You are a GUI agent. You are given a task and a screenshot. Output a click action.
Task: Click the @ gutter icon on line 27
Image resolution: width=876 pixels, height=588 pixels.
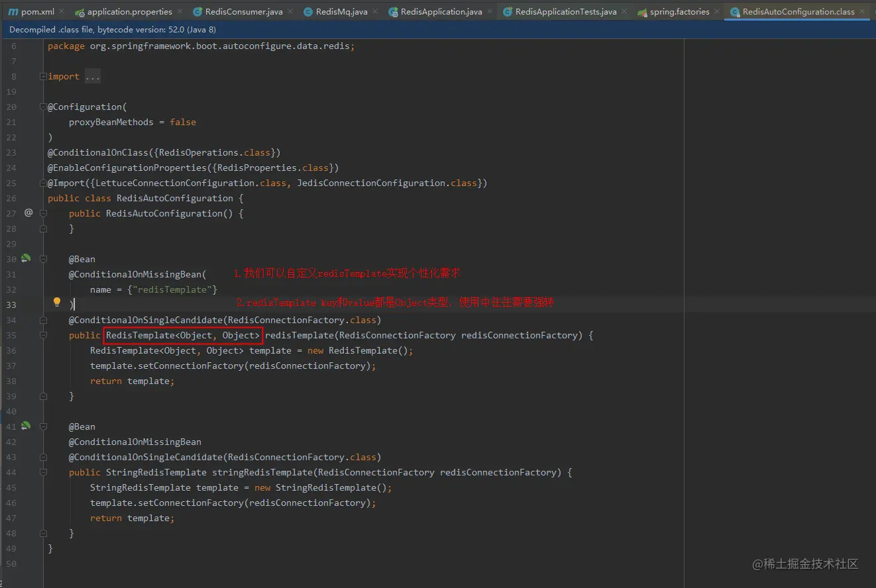[x=28, y=213]
